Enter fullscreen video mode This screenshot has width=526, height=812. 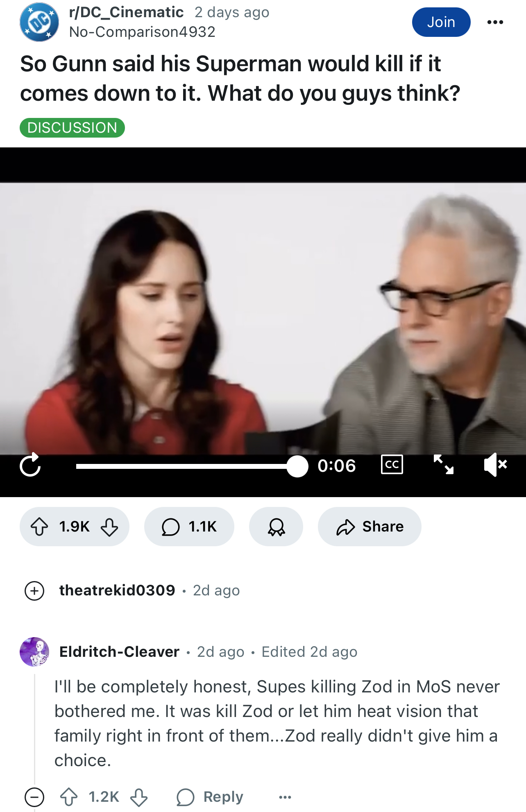444,464
